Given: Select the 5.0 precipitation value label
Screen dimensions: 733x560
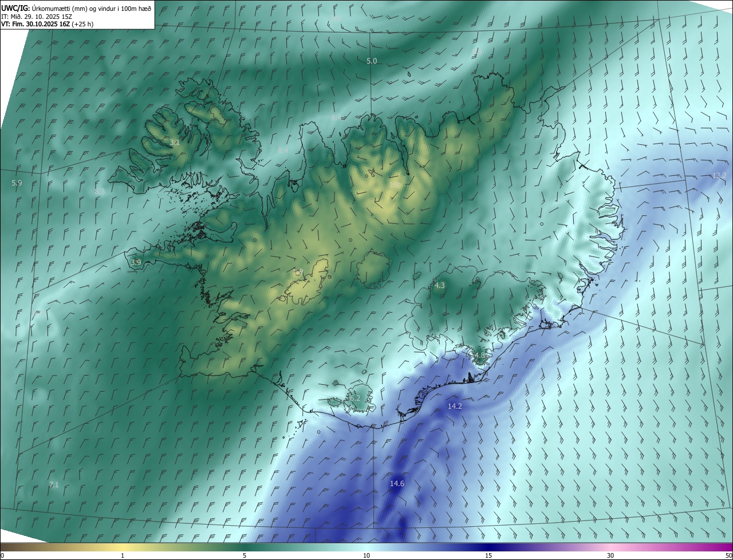Looking at the screenshot, I should pyautogui.click(x=372, y=61).
